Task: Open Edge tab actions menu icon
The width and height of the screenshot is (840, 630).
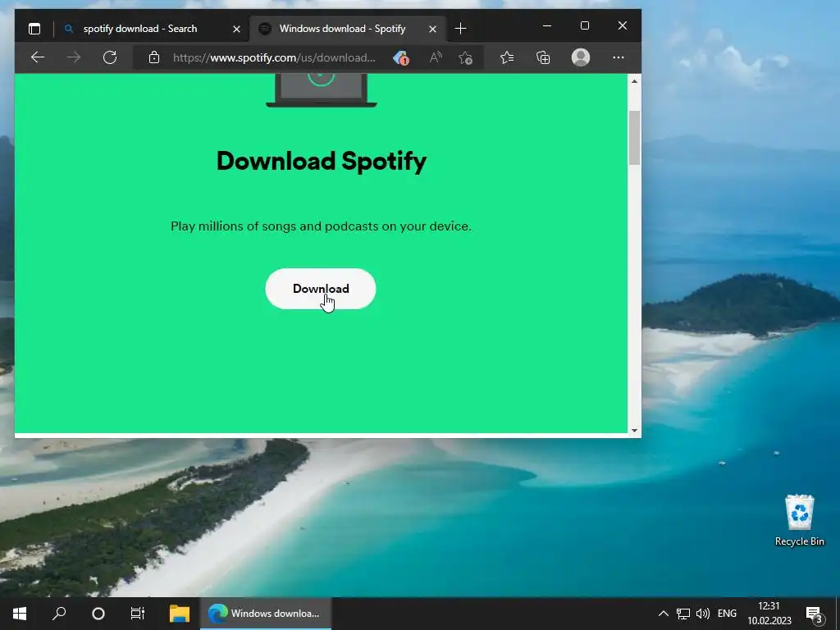Action: 34,29
